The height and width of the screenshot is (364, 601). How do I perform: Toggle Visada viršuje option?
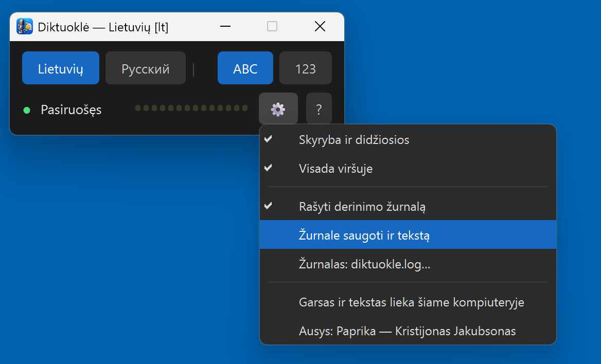(408, 168)
